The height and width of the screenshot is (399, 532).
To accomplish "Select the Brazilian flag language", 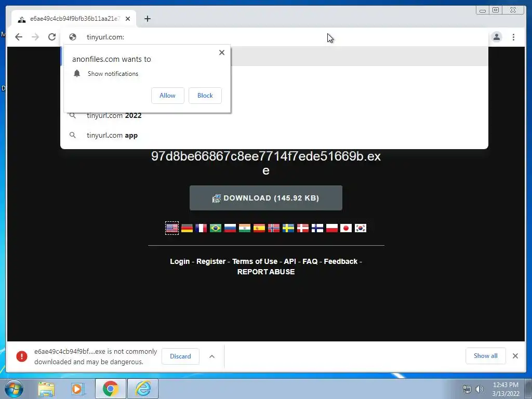I will 216,228.
